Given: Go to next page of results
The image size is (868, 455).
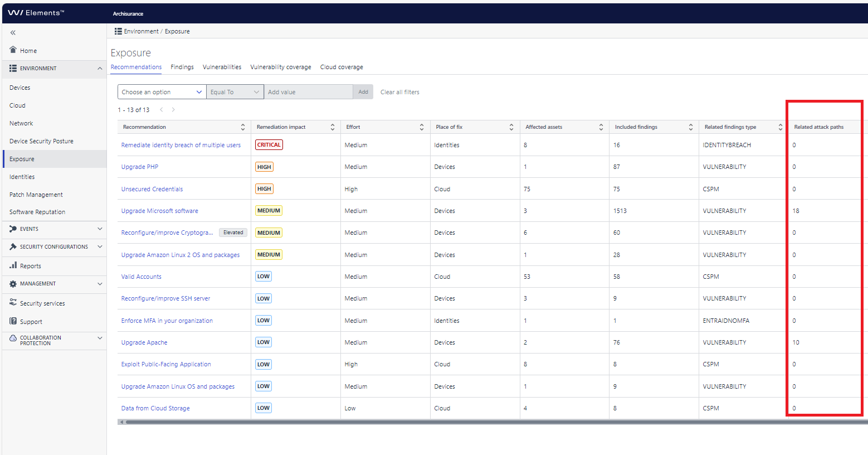Looking at the screenshot, I should tap(173, 110).
